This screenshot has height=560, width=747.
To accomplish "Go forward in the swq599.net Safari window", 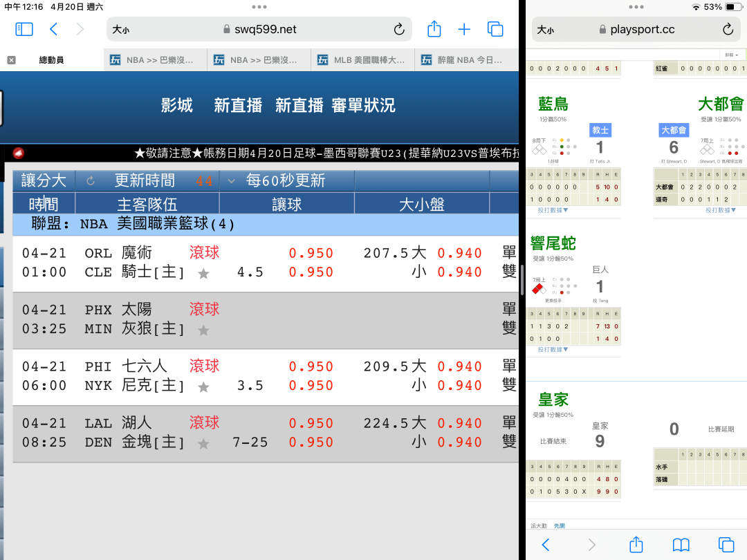I will point(80,30).
